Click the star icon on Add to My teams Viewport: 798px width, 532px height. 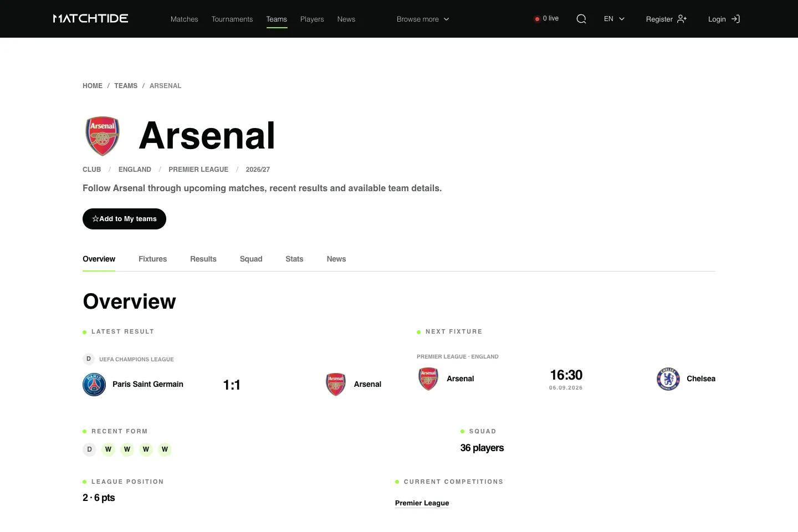95,219
